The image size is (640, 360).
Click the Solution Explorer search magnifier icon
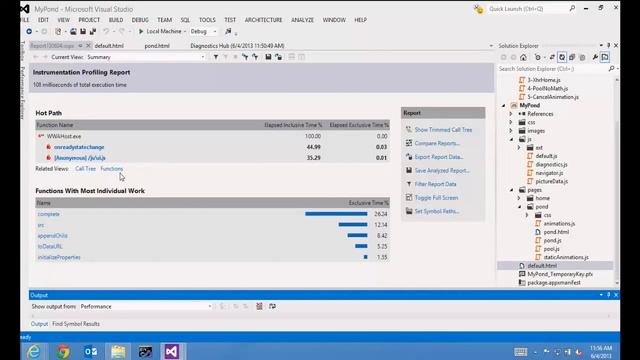point(611,69)
